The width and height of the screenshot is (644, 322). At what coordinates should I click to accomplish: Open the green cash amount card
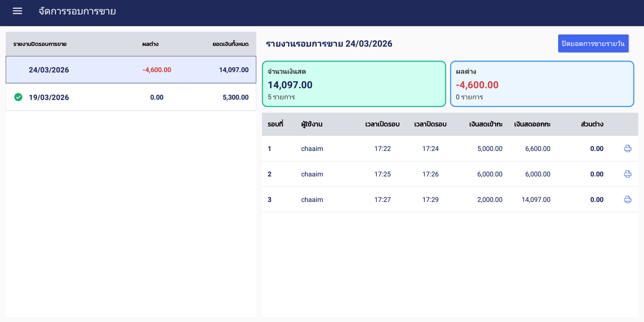(354, 84)
